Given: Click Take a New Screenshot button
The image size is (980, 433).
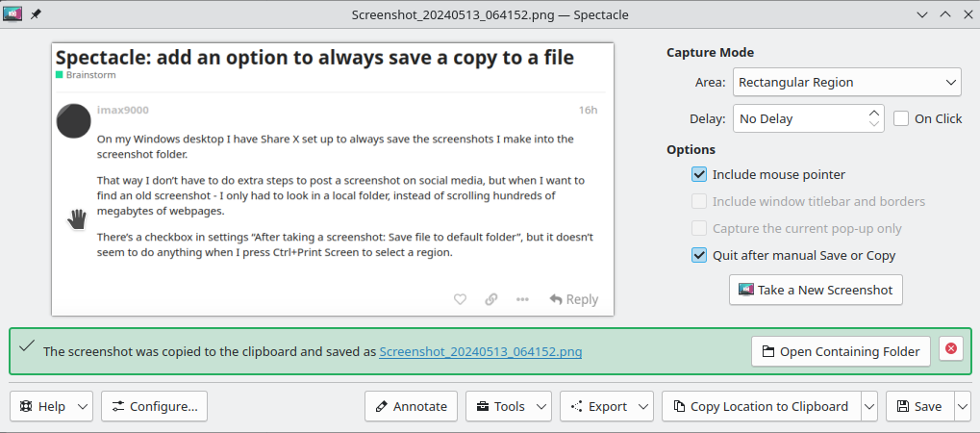Looking at the screenshot, I should click(x=816, y=290).
